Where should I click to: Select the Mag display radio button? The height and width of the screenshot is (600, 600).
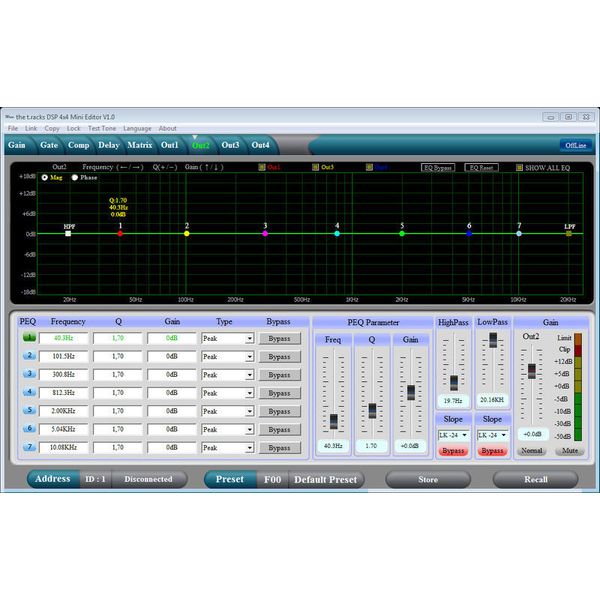coord(45,178)
